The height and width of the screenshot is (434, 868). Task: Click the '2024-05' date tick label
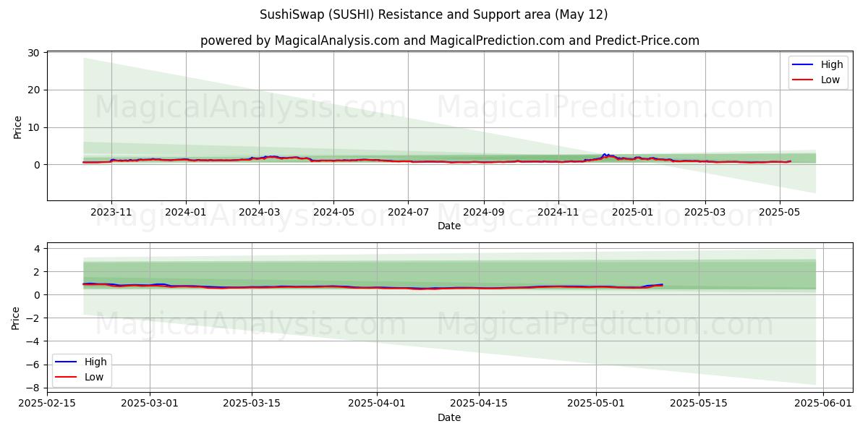333,213
